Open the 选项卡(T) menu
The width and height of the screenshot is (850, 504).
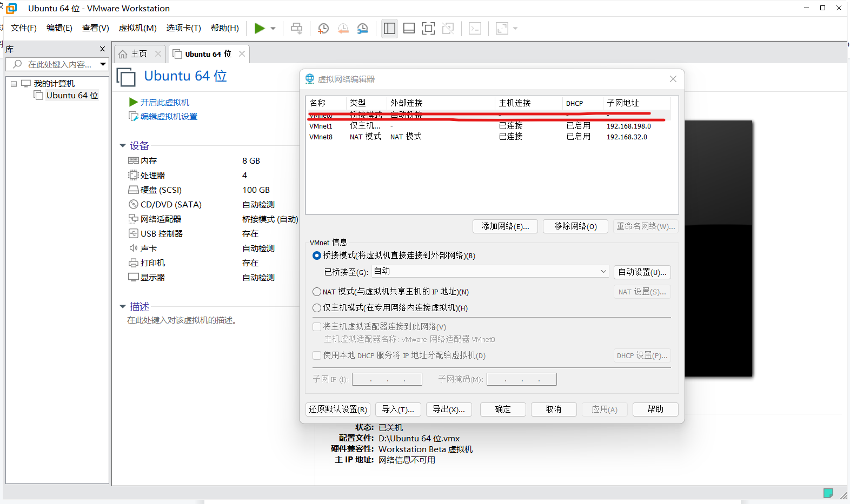184,28
